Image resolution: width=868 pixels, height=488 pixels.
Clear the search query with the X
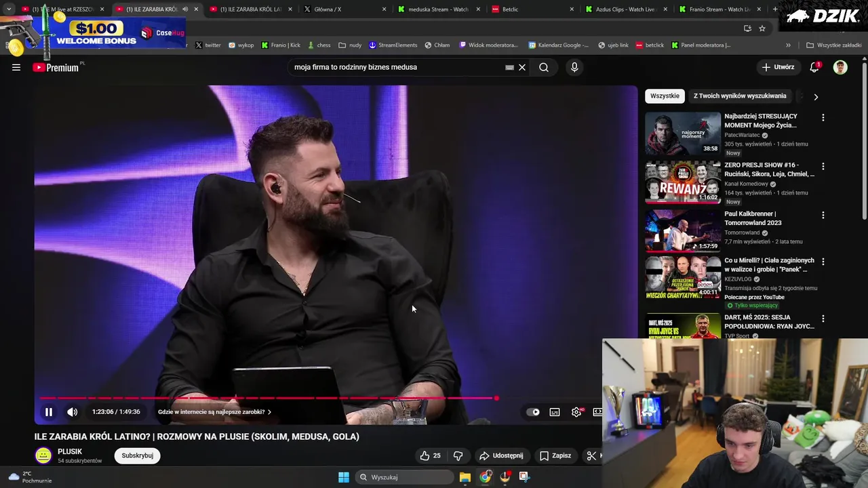point(522,67)
